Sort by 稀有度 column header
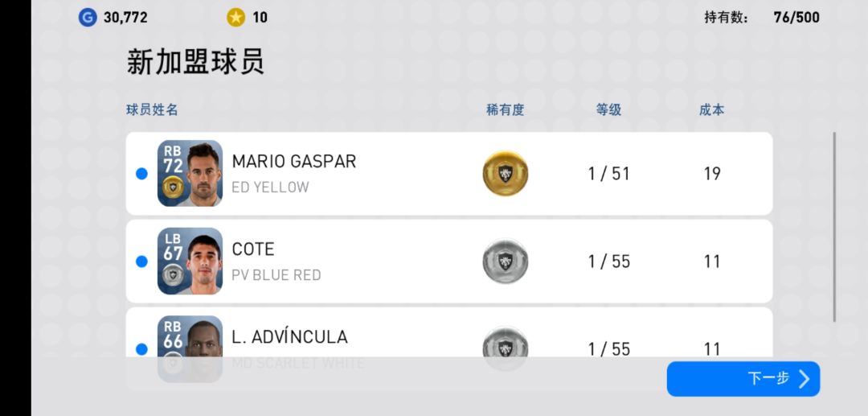Image resolution: width=868 pixels, height=416 pixels. [x=505, y=109]
